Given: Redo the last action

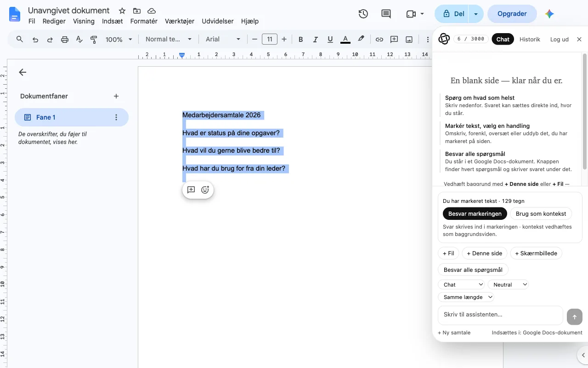Looking at the screenshot, I should click(x=50, y=40).
